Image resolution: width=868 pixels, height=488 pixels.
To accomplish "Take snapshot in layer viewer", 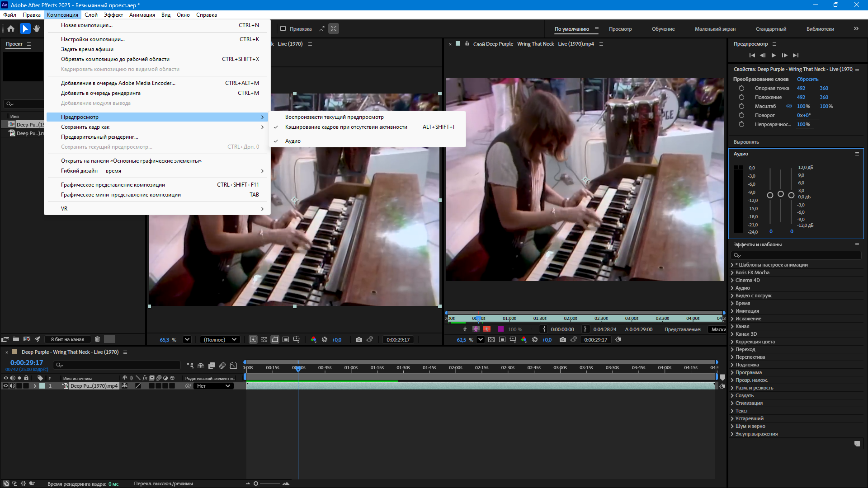I will [563, 340].
